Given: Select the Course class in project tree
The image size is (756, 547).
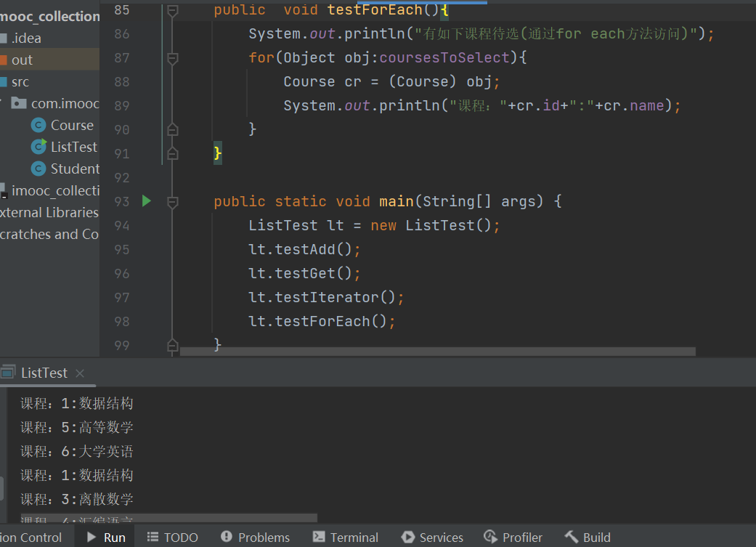Looking at the screenshot, I should pyautogui.click(x=71, y=125).
